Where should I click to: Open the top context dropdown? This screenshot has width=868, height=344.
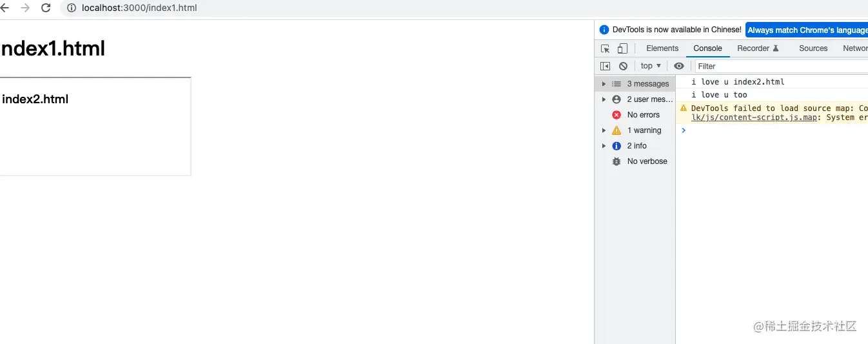click(x=651, y=66)
